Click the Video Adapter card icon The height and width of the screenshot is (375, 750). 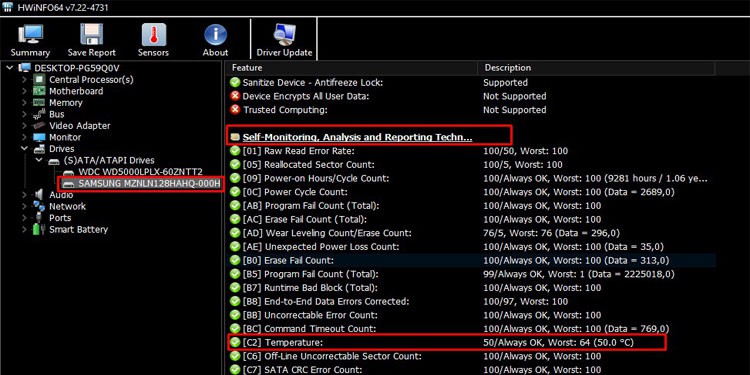click(39, 126)
